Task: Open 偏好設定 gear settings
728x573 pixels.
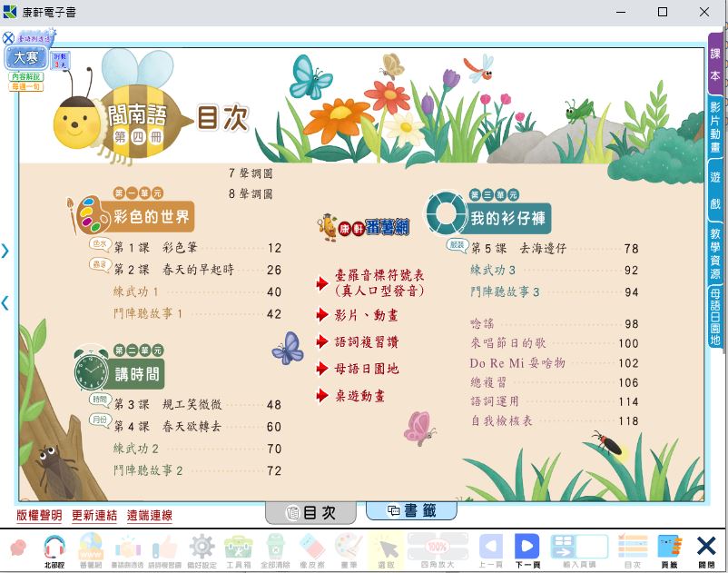Action: tap(202, 550)
